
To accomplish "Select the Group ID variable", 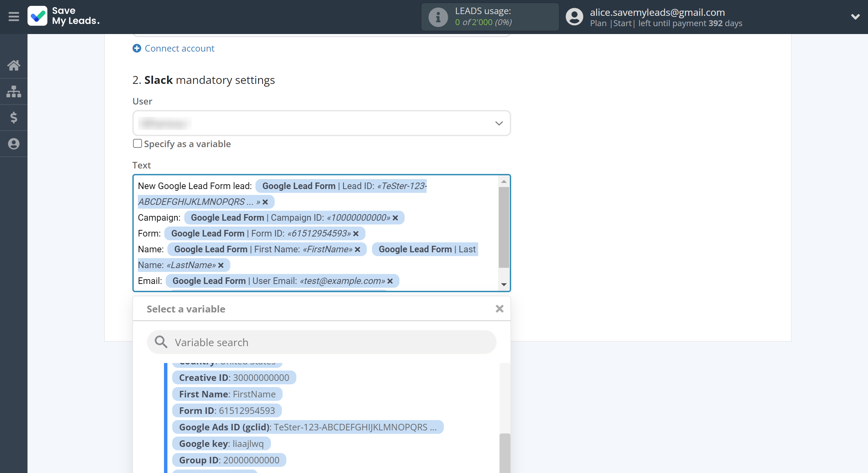I will [x=229, y=460].
